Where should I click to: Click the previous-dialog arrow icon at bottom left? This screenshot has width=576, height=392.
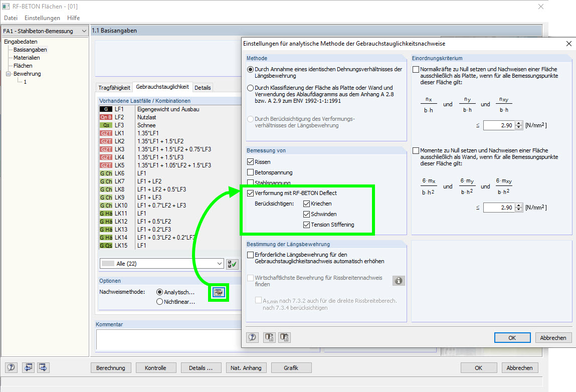[28, 367]
